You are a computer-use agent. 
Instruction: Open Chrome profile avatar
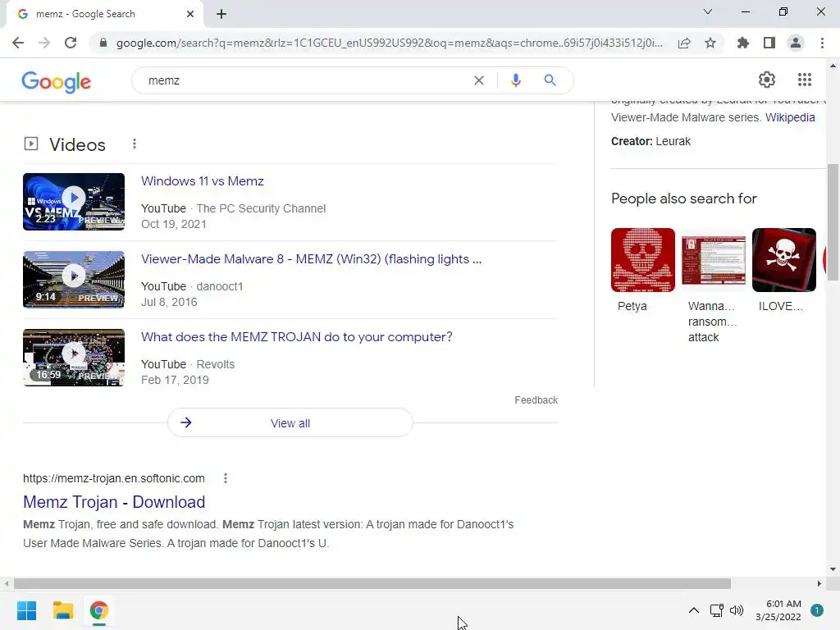click(x=796, y=43)
